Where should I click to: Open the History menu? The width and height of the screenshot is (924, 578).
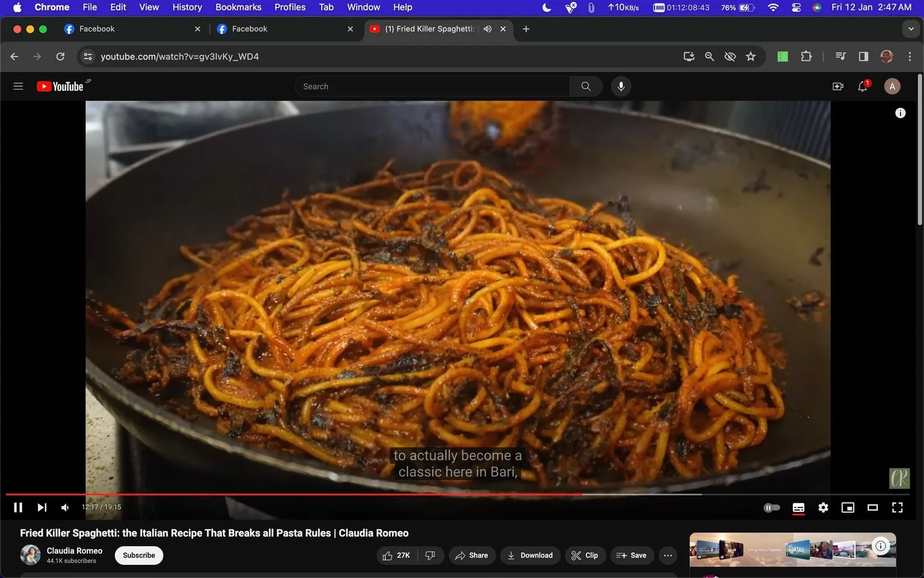[187, 7]
